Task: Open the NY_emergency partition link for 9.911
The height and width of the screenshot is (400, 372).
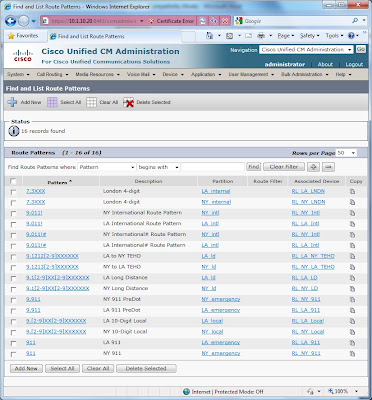Action: coord(221,299)
